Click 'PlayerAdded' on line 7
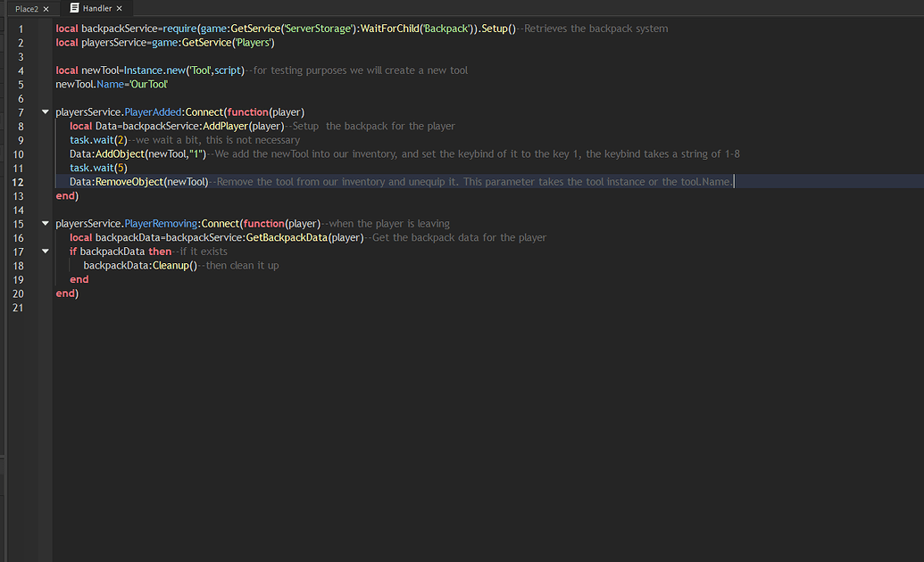 [153, 112]
